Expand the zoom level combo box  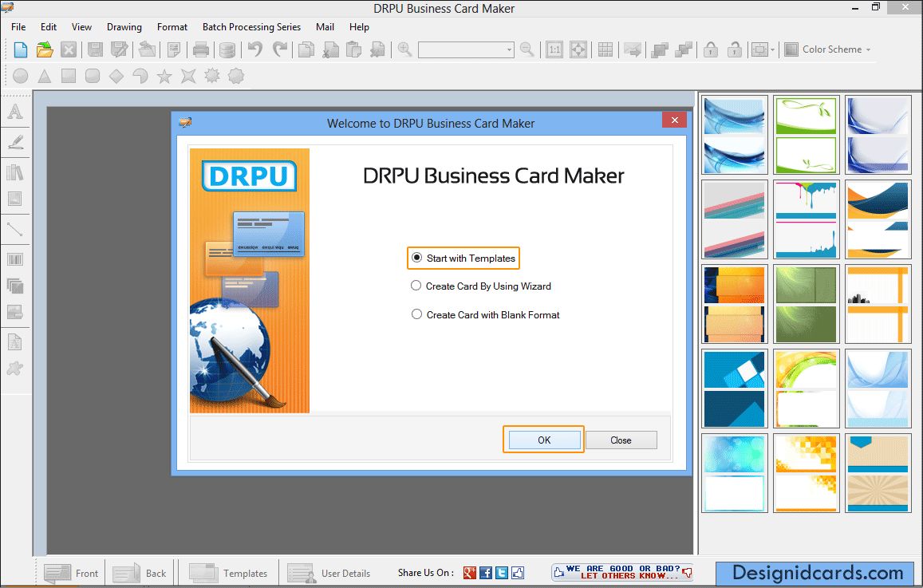tap(509, 50)
